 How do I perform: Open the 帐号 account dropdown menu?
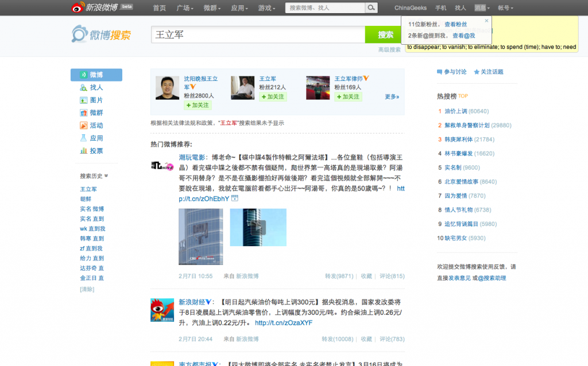[x=505, y=8]
